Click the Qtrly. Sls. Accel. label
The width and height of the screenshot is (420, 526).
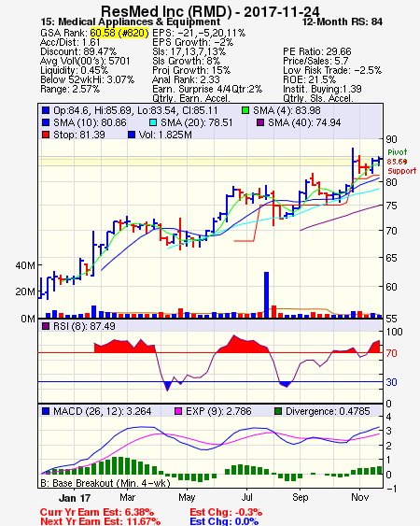click(318, 98)
